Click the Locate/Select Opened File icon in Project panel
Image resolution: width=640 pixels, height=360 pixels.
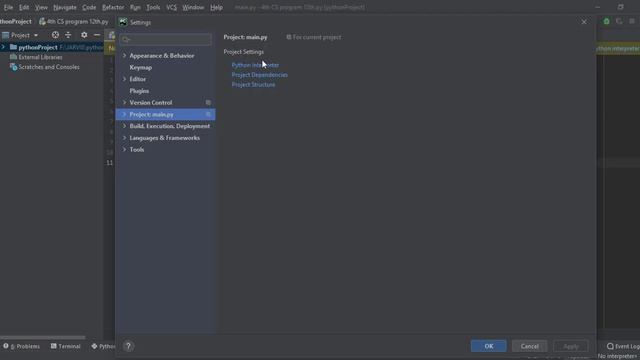click(x=55, y=35)
